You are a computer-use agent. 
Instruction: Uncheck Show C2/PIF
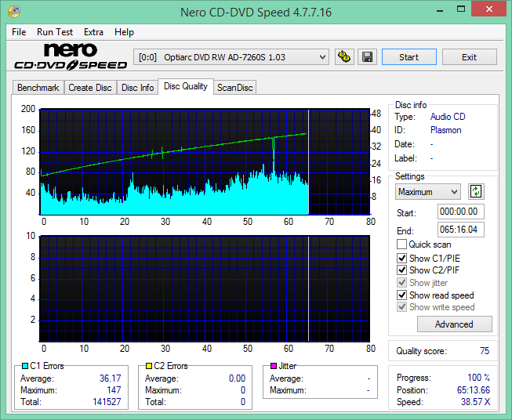pyautogui.click(x=401, y=270)
